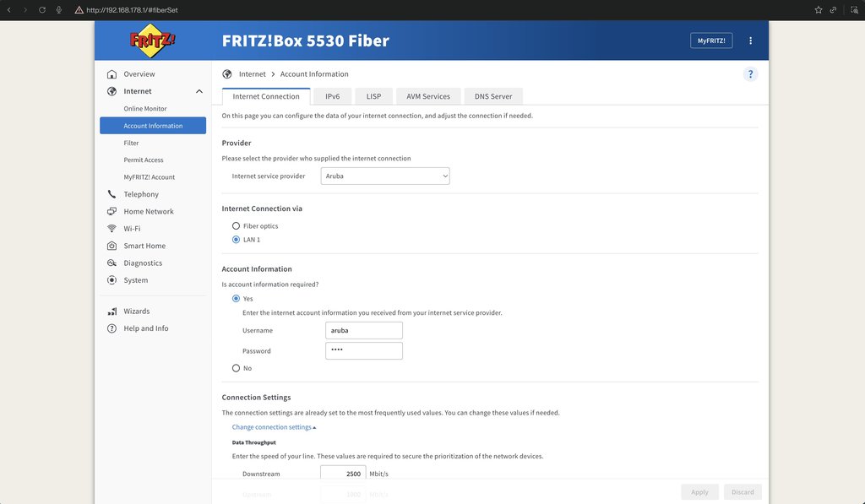The width and height of the screenshot is (865, 504).
Task: Click the Telephony phone icon
Action: pyautogui.click(x=112, y=194)
